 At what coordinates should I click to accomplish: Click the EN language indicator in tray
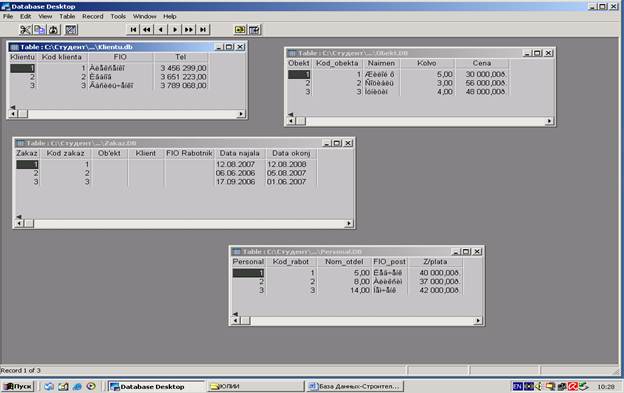(x=517, y=386)
